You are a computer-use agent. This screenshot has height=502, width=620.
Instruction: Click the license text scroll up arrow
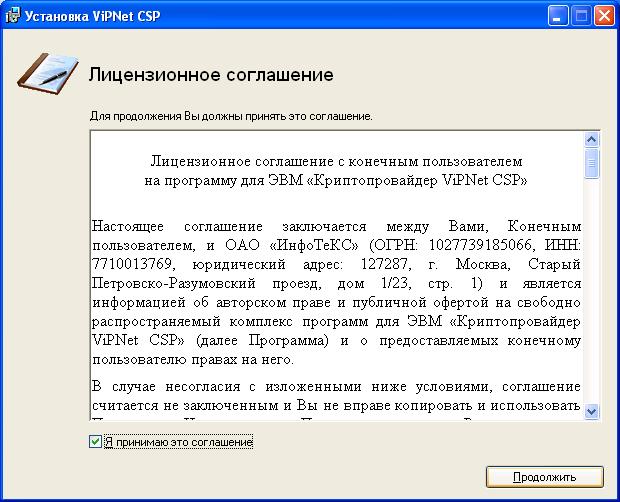coord(592,140)
